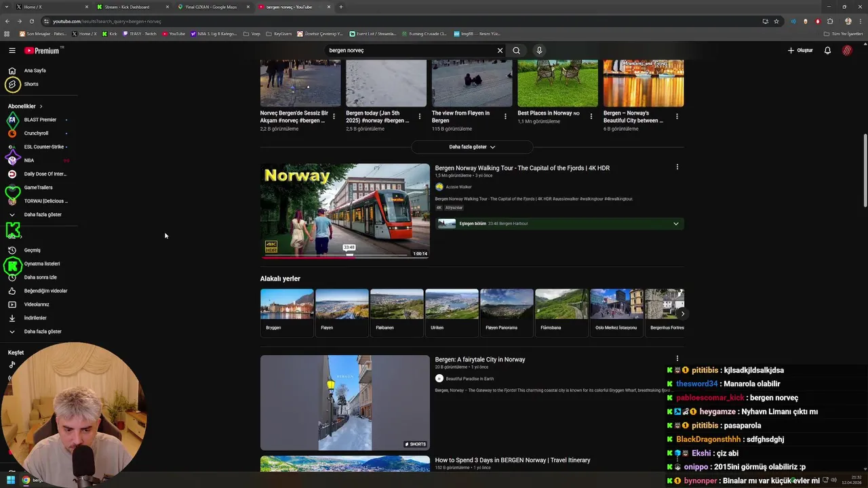This screenshot has width=868, height=488.
Task: Expand Daha fazla göster under shorts shelf
Action: pyautogui.click(x=472, y=147)
